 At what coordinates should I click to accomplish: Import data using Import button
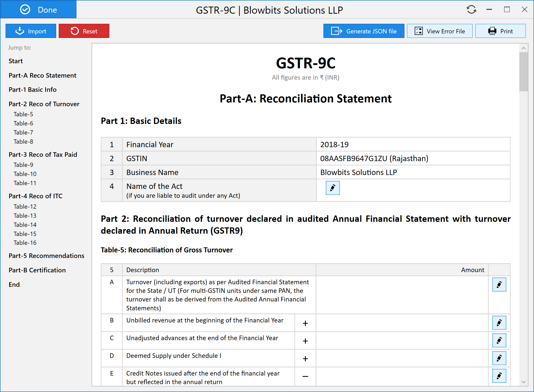coord(31,31)
